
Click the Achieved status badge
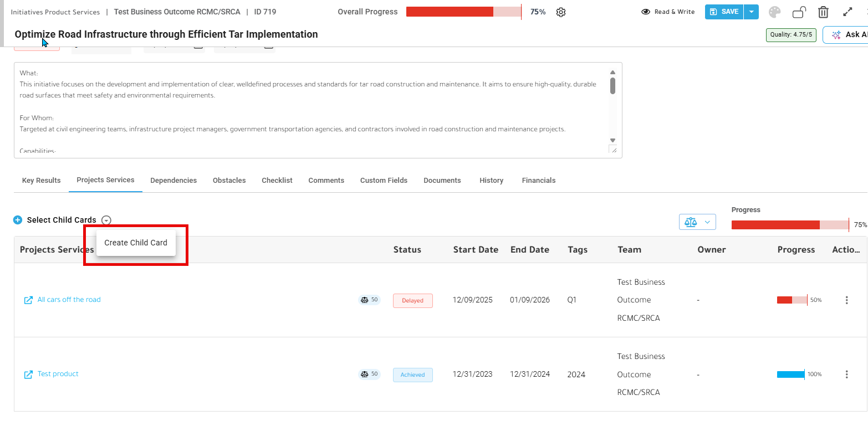[x=413, y=375]
